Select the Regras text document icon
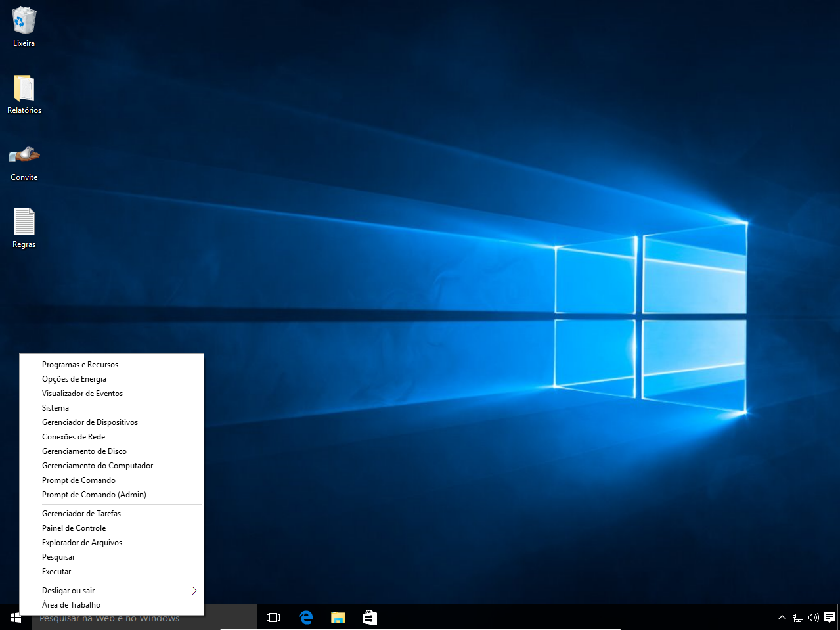This screenshot has height=630, width=840. [24, 229]
